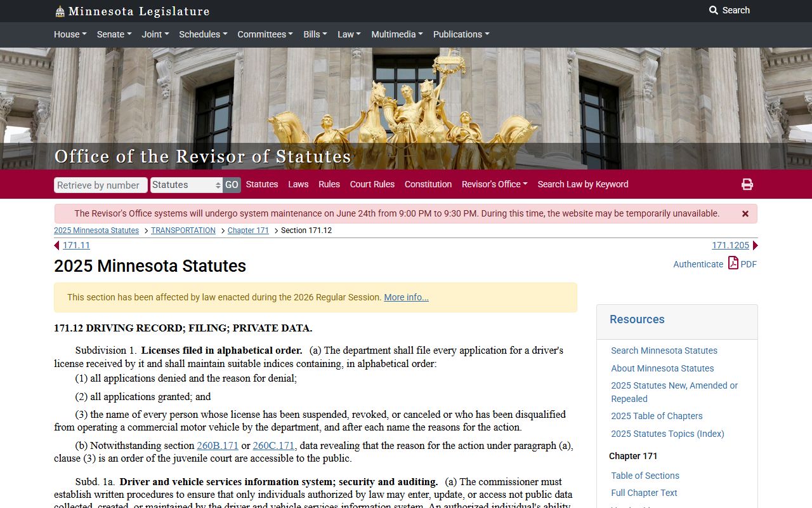Viewport: 812px width, 508px height.
Task: Follow the 2025 Minnesota Statutes breadcrumb
Action: coord(96,231)
